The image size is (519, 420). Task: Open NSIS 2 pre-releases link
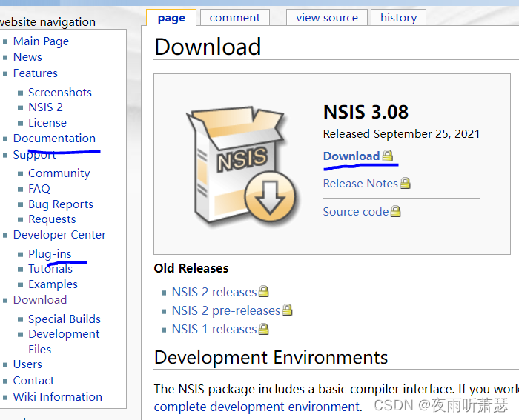pyautogui.click(x=226, y=310)
